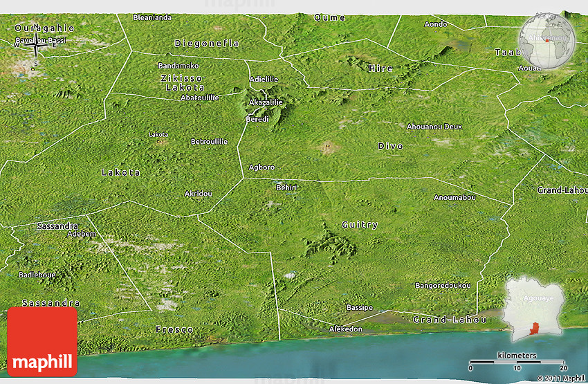The width and height of the screenshot is (588, 384).
Task: Select the Divo region label
Action: click(390, 146)
